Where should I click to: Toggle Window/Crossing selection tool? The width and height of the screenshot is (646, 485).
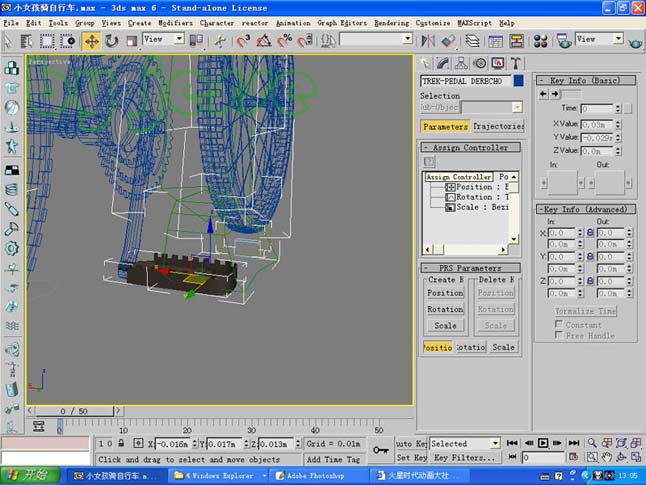pyautogui.click(x=68, y=41)
